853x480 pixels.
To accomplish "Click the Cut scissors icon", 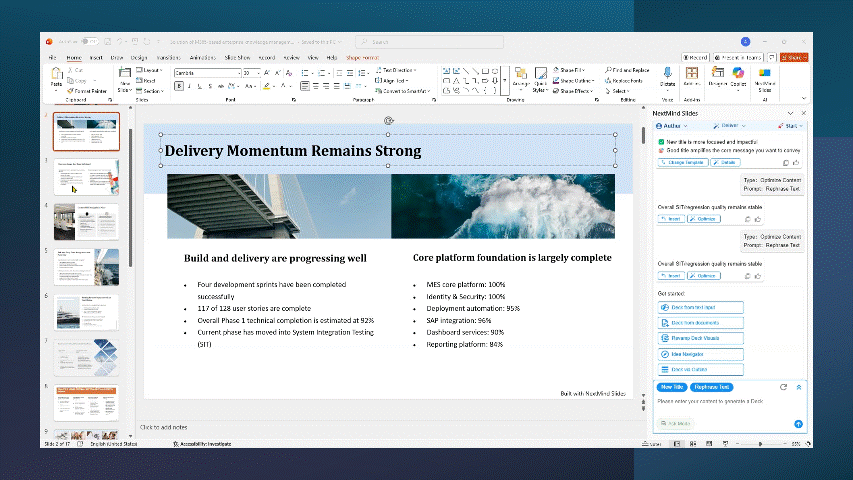I will [70, 70].
